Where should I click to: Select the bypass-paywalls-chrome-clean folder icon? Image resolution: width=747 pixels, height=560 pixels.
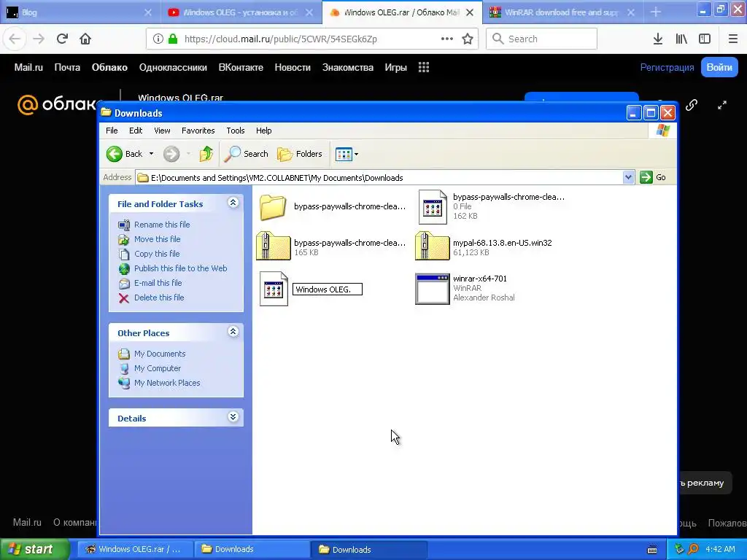click(273, 207)
